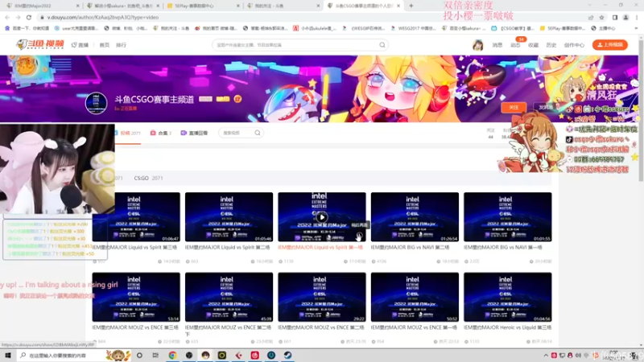The height and width of the screenshot is (362, 644).
Task: Open video BIG vs NAVI 第二场 thumbnail
Action: point(415,216)
